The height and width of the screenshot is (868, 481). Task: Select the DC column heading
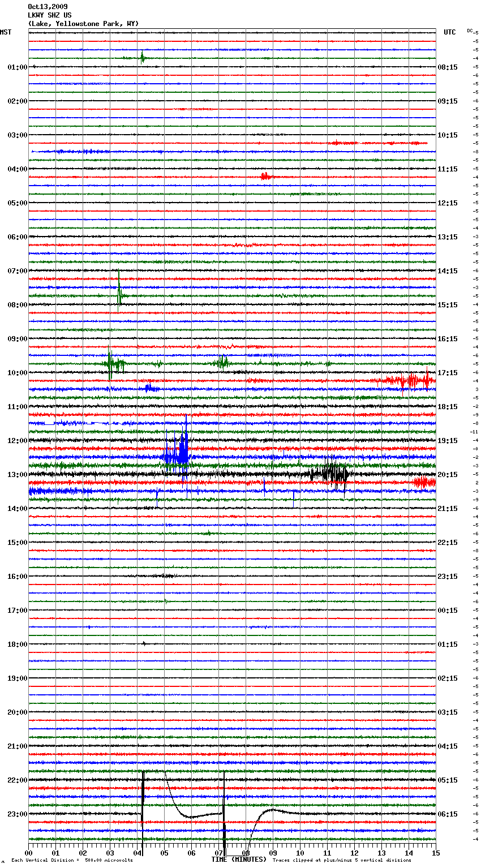pos(470,31)
